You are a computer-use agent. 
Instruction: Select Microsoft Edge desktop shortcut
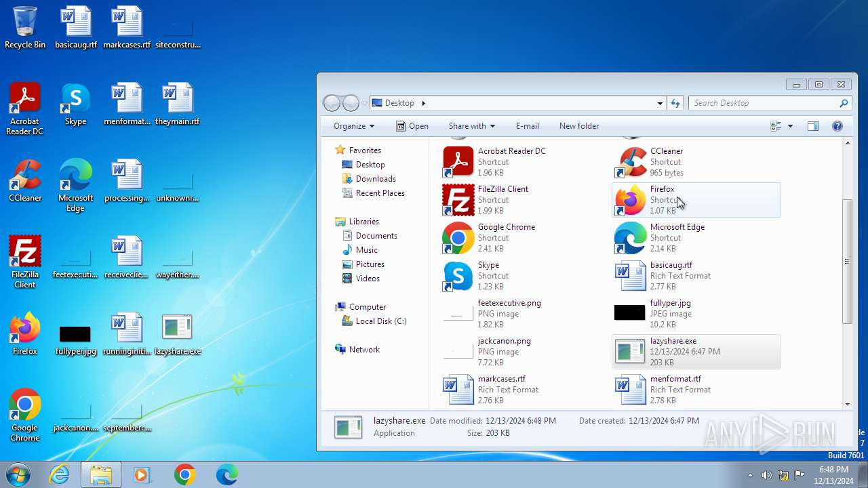[75, 185]
